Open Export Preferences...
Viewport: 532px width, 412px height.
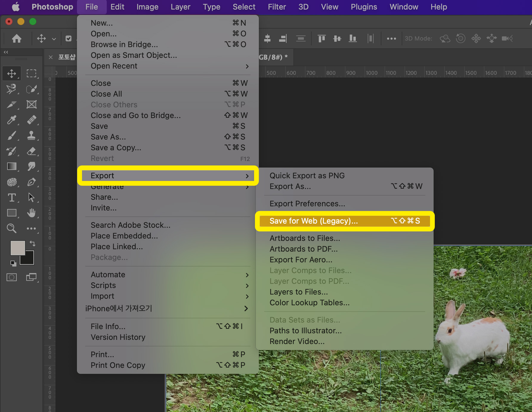344,204
